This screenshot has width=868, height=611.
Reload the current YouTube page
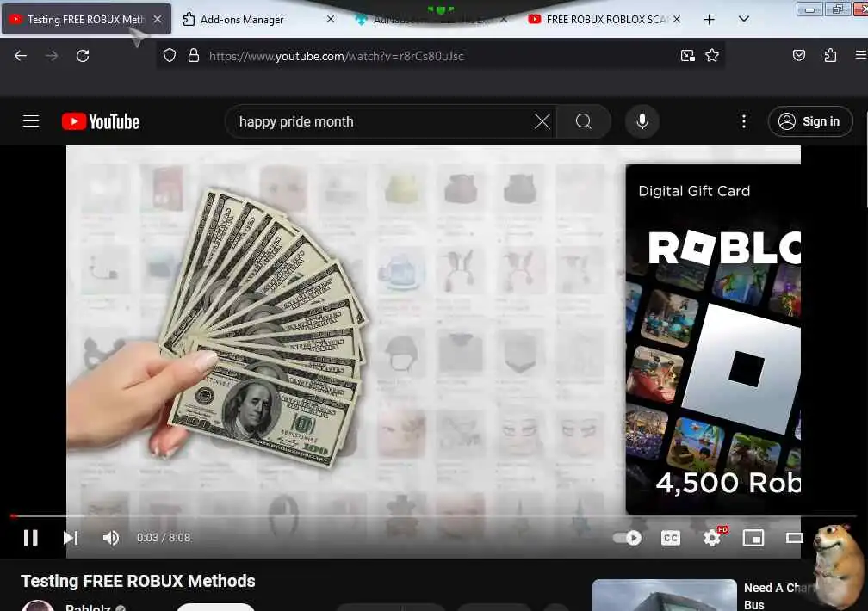point(83,56)
